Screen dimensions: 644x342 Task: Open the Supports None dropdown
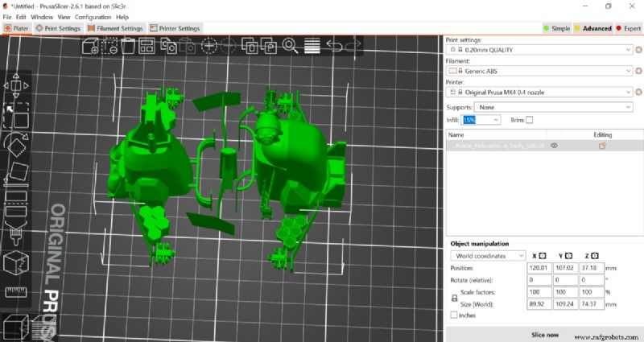[553, 107]
